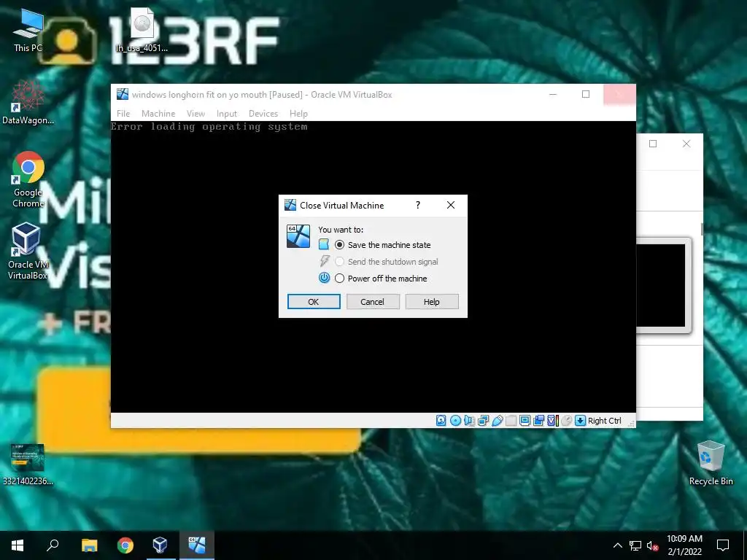
Task: Maximize the VM window
Action: 586,94
